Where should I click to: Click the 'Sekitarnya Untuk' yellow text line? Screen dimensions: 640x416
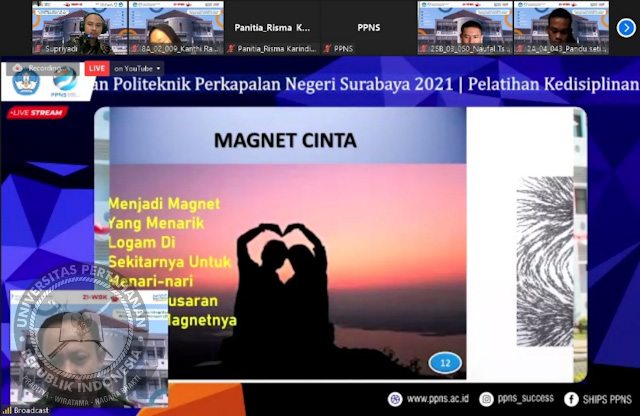(x=169, y=262)
